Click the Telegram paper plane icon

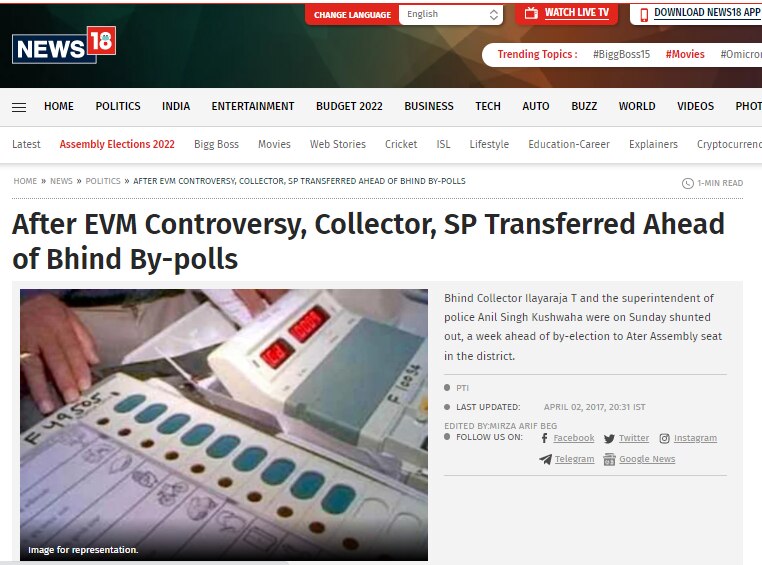[x=545, y=459]
